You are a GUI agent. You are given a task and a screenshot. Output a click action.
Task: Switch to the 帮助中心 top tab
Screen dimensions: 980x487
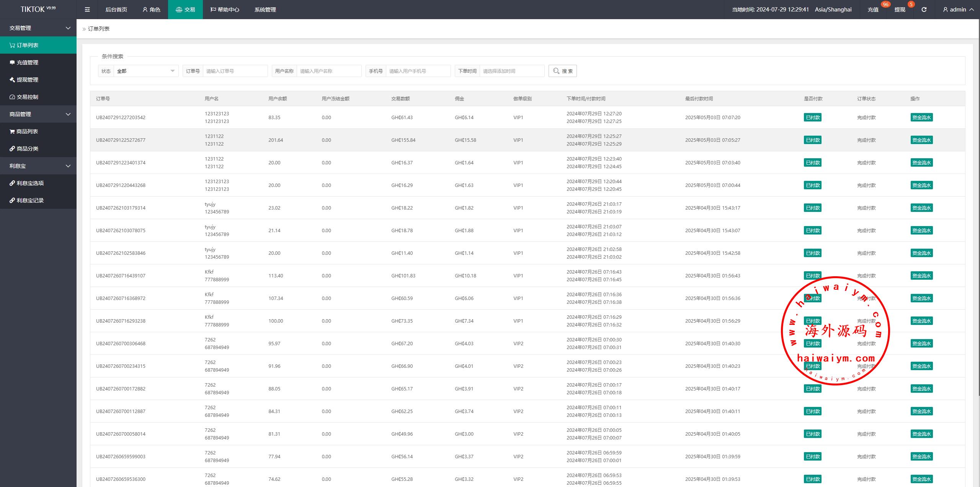(225, 10)
